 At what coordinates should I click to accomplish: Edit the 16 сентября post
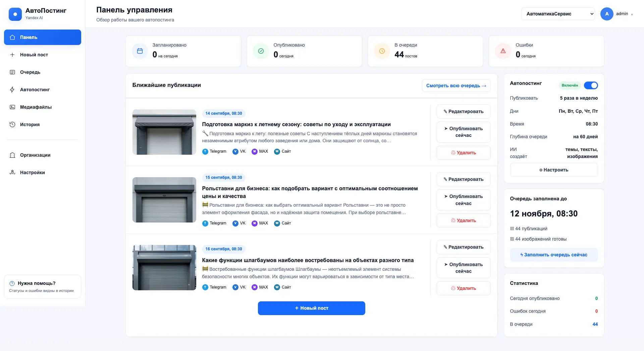[x=464, y=247]
